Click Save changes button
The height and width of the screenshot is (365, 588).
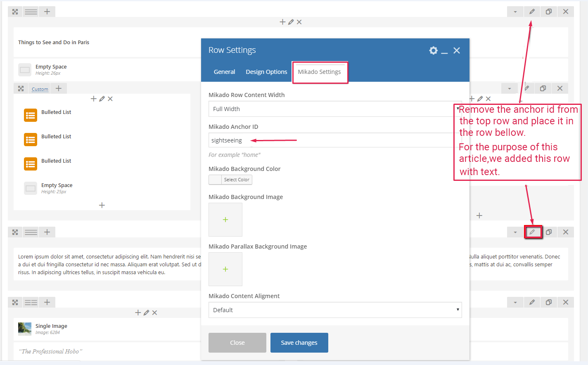point(299,343)
